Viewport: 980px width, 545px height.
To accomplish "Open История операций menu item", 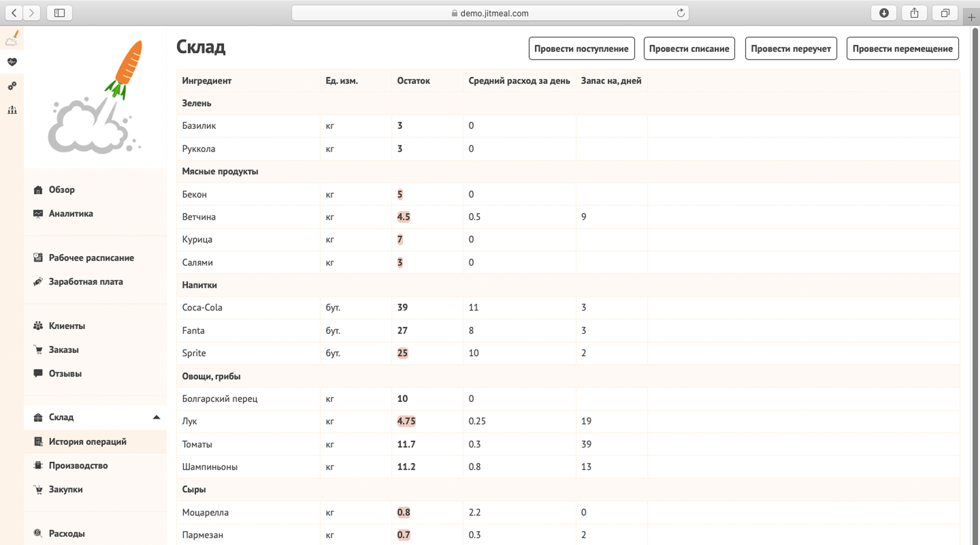I will pyautogui.click(x=88, y=442).
